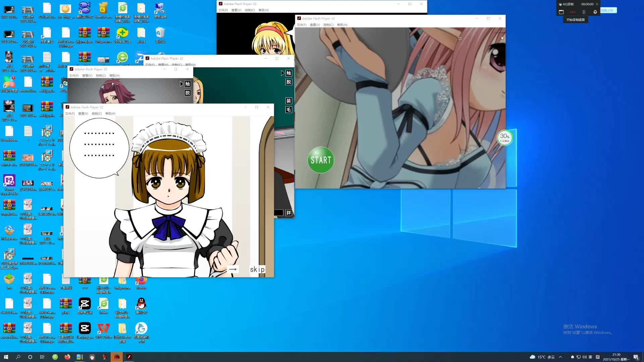
Task: Close the AQ录制 recorder panel
Action: click(x=597, y=4)
